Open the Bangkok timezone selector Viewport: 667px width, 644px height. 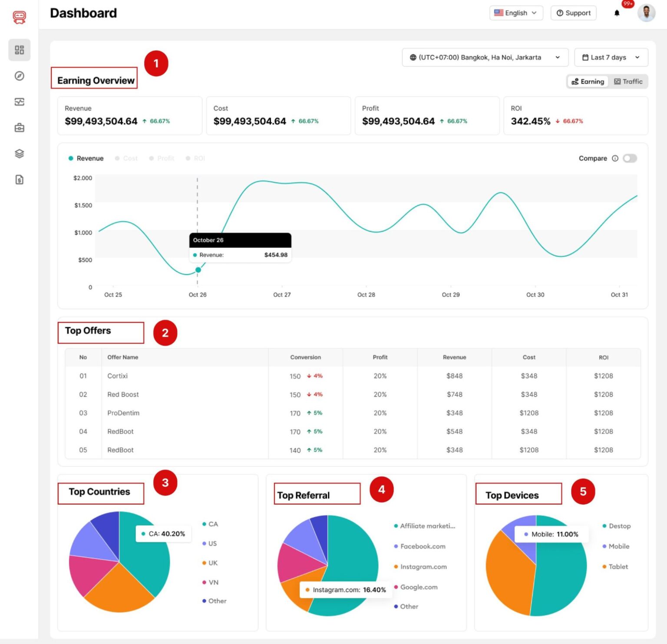tap(485, 57)
